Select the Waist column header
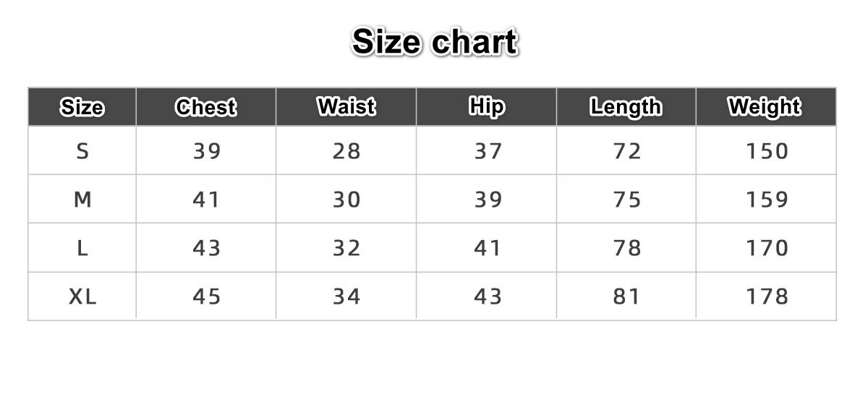Viewport: 868px width, 397px height. [x=346, y=107]
